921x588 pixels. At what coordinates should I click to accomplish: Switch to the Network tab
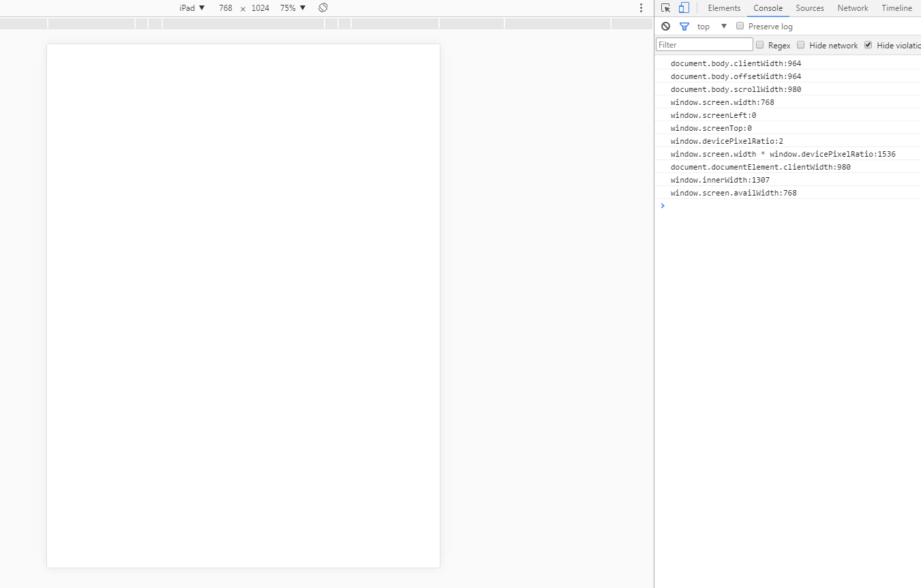tap(853, 8)
